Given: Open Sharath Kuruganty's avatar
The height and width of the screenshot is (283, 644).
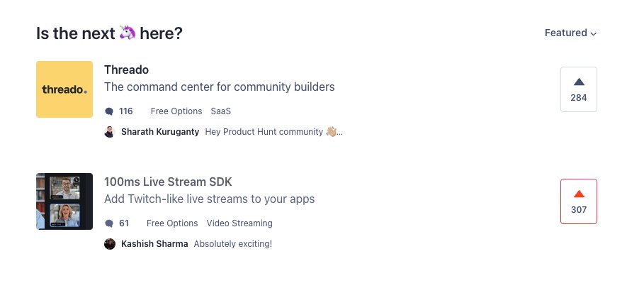Looking at the screenshot, I should point(110,132).
